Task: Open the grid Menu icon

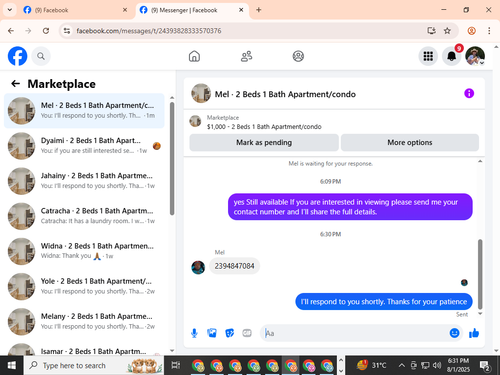Action: [428, 56]
